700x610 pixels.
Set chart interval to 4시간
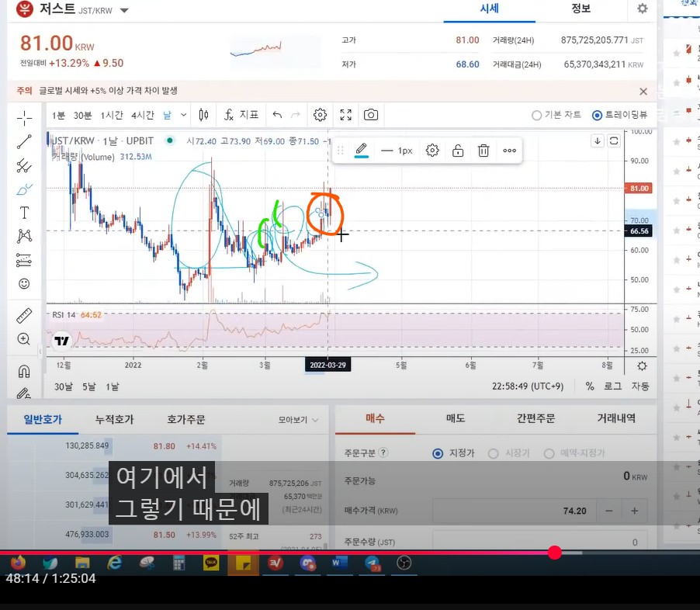pos(143,115)
